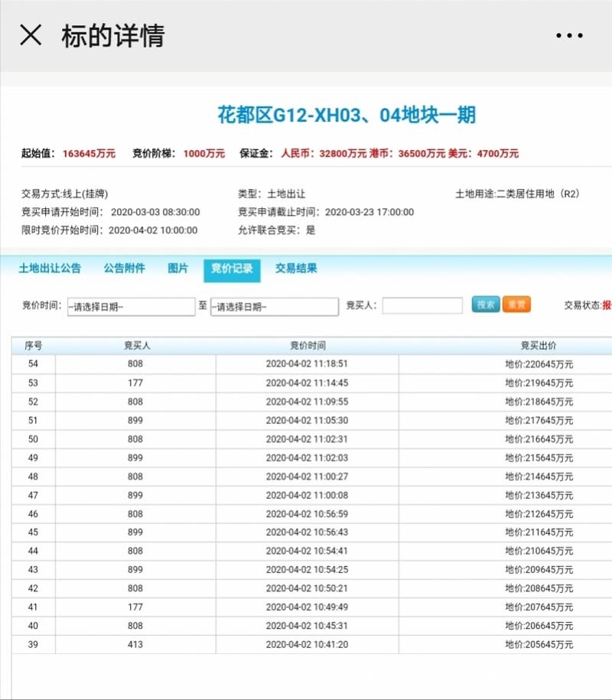Open the 公告附件 tab
Screen dimensions: 612x700
[x=124, y=269]
